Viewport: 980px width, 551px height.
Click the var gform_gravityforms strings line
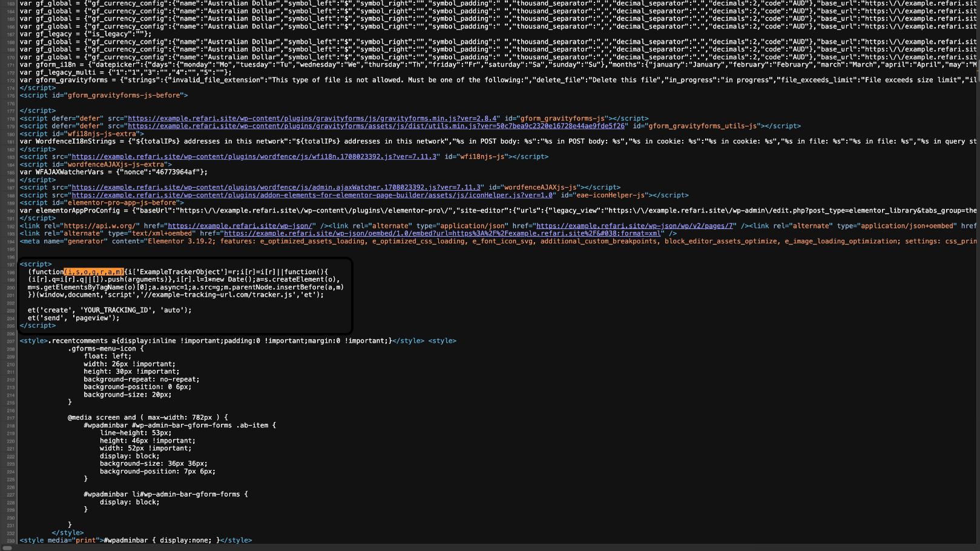tap(499, 80)
